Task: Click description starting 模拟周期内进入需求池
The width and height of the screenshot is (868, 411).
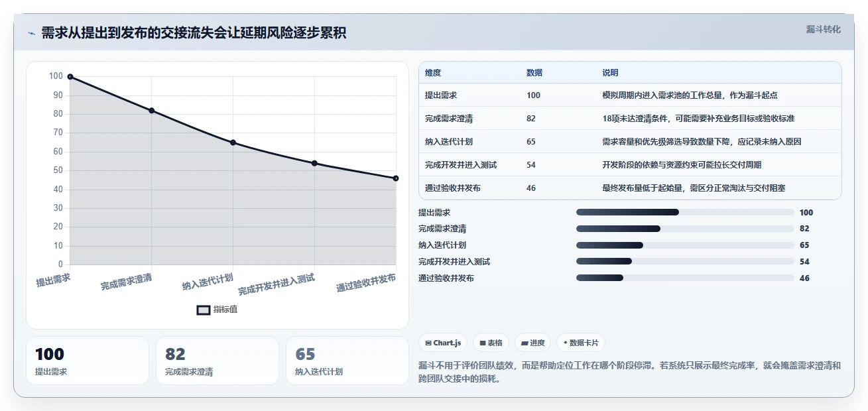Action: click(x=690, y=95)
